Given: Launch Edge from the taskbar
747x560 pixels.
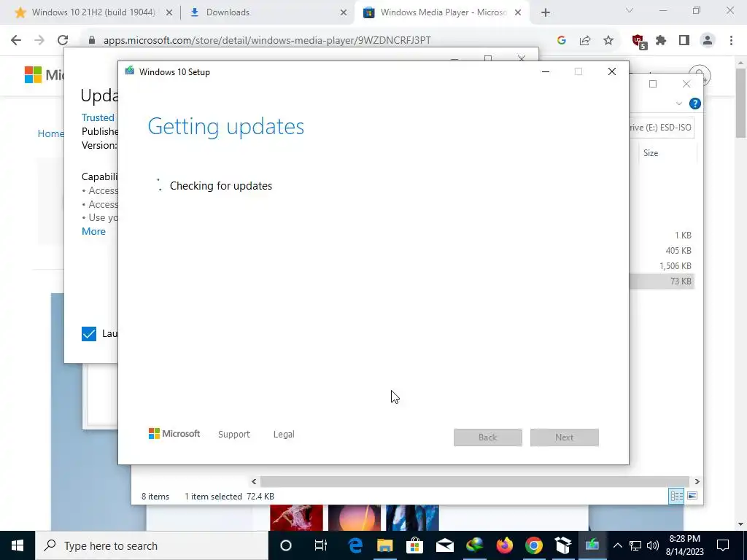Looking at the screenshot, I should (355, 545).
